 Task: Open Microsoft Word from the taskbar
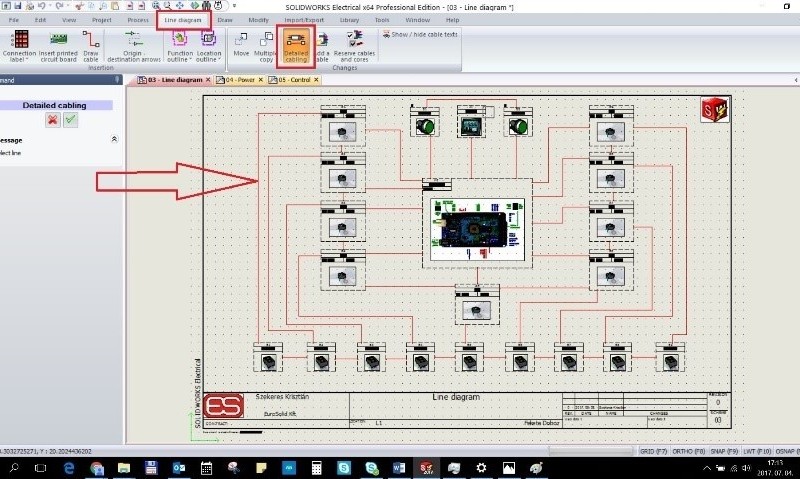(x=399, y=468)
